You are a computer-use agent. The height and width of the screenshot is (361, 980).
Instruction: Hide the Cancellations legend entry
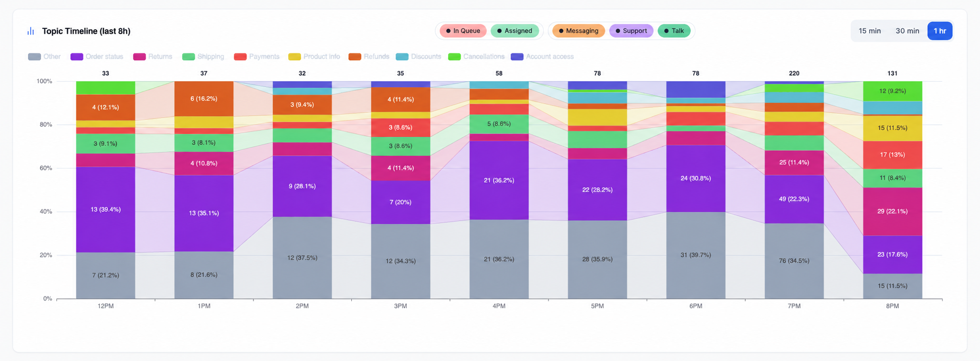(476, 56)
